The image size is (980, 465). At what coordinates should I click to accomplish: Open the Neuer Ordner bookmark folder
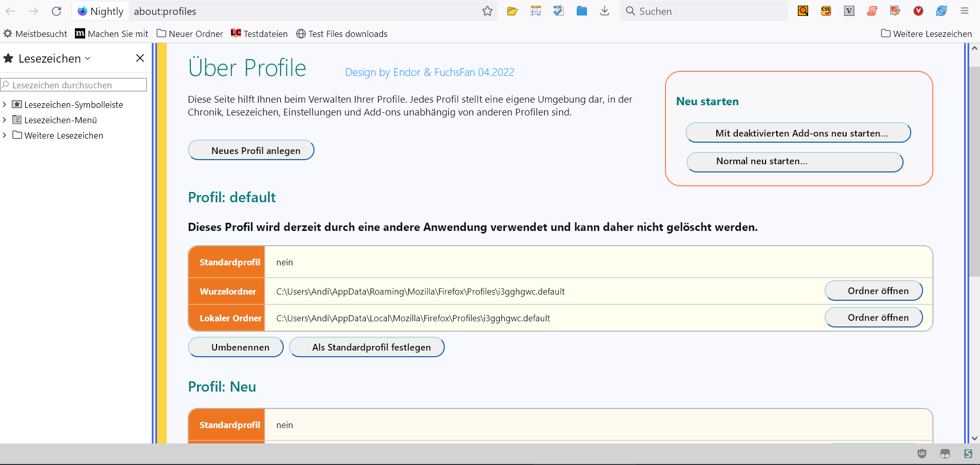coord(190,34)
